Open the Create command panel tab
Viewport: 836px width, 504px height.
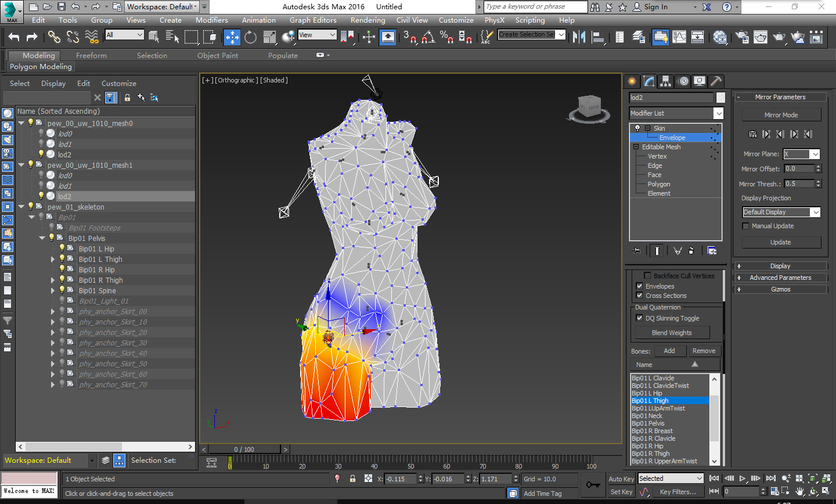click(x=632, y=81)
